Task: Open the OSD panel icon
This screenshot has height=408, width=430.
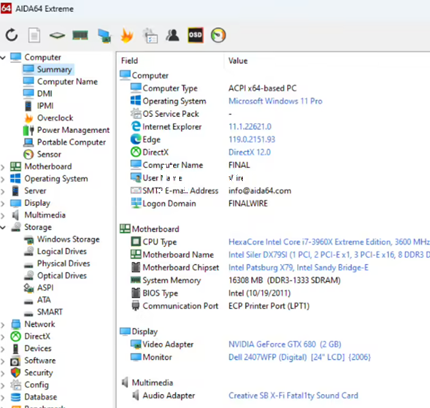Action: pos(195,35)
